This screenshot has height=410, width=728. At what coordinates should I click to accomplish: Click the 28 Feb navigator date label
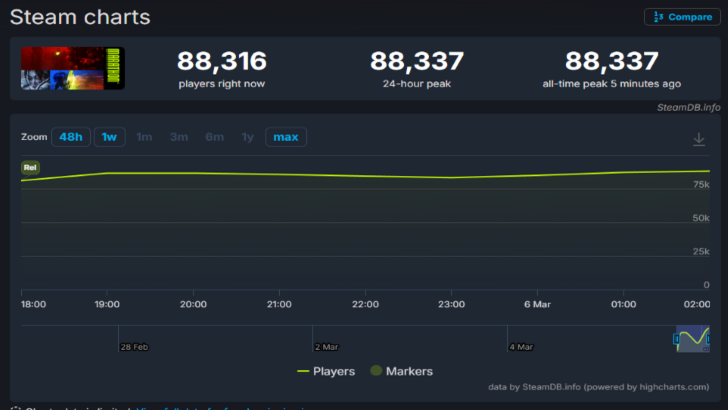pos(134,347)
